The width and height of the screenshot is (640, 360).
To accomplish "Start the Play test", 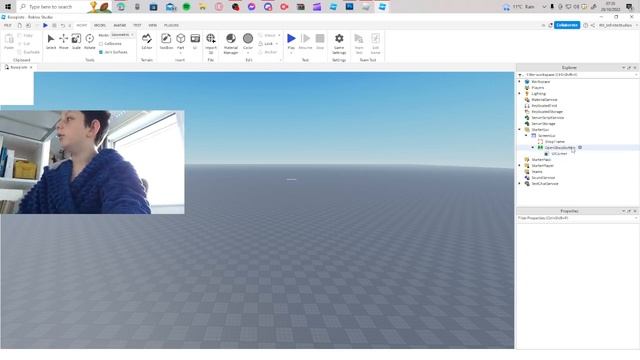I will [291, 39].
